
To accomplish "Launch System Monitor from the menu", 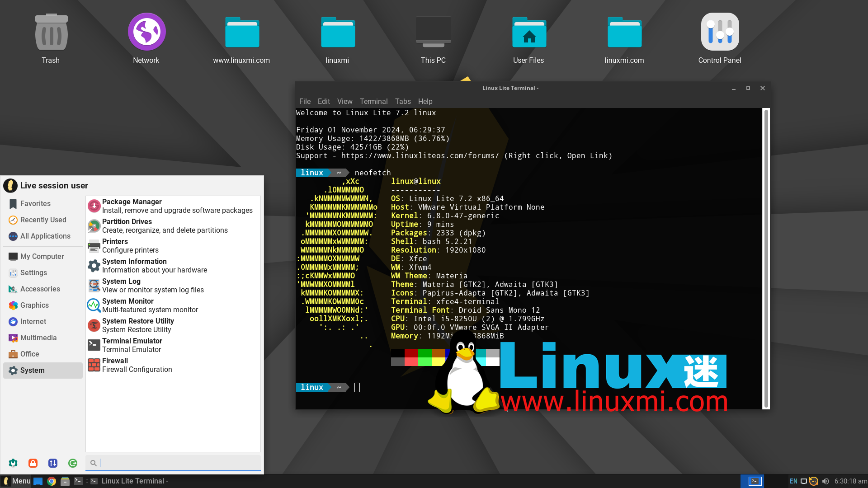I will point(173,305).
